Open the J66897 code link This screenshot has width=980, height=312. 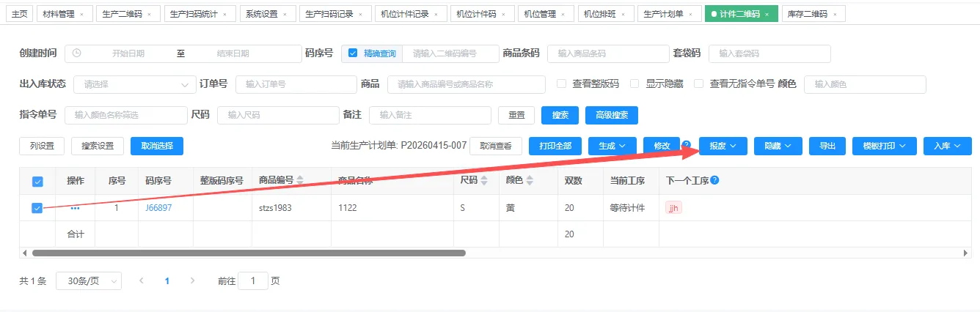point(158,208)
